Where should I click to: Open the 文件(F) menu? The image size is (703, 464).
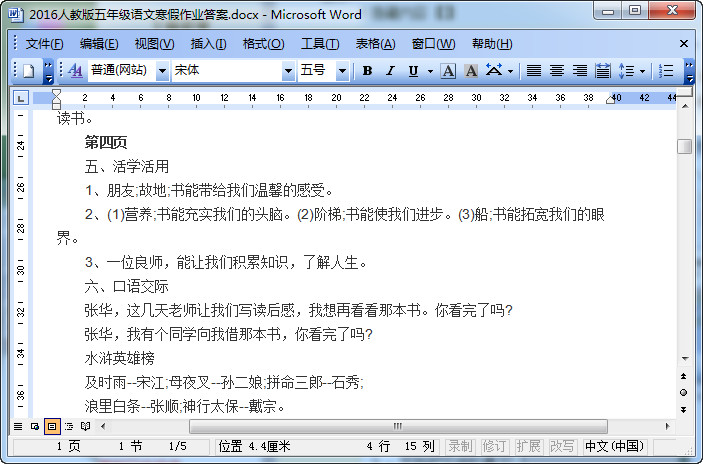click(44, 44)
